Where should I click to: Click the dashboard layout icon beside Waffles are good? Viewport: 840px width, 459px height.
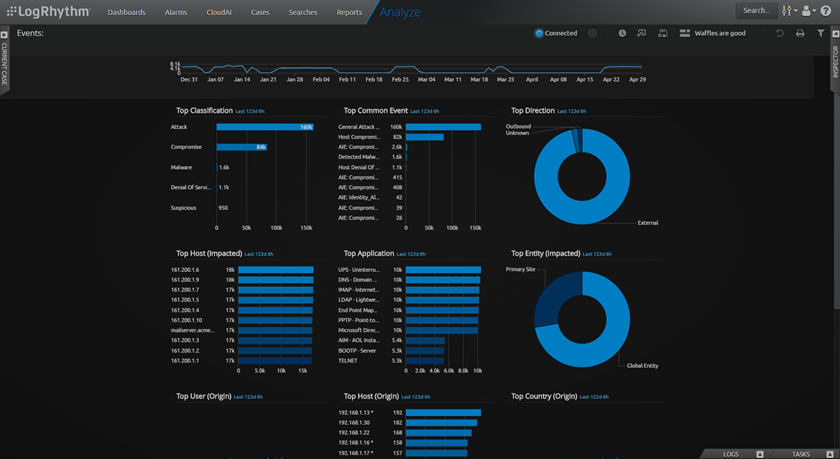pos(685,33)
